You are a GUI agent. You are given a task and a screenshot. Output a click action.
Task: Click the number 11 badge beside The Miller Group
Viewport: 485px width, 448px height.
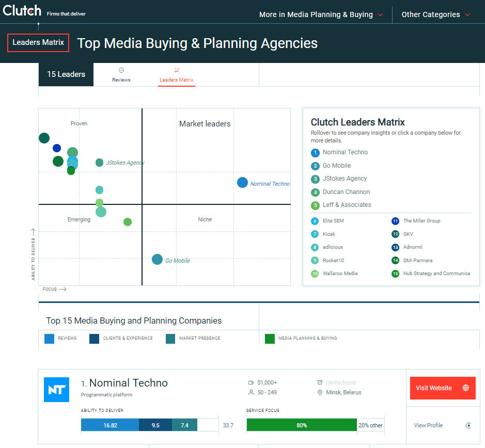pyautogui.click(x=395, y=221)
